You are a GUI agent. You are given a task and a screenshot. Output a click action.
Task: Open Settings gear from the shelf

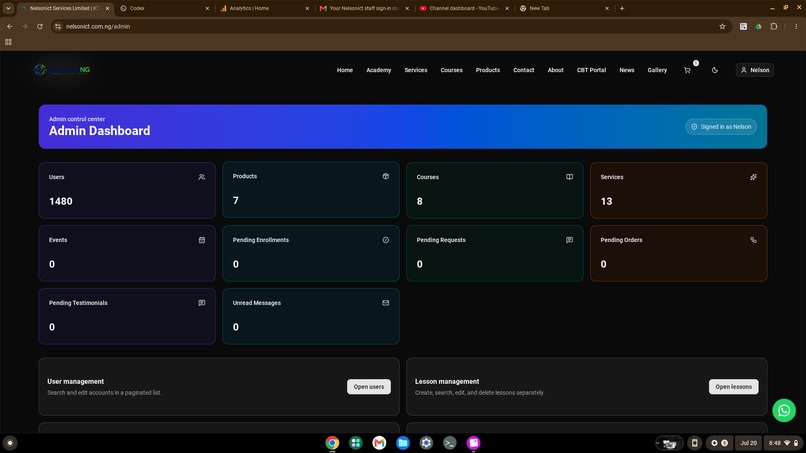tap(426, 443)
